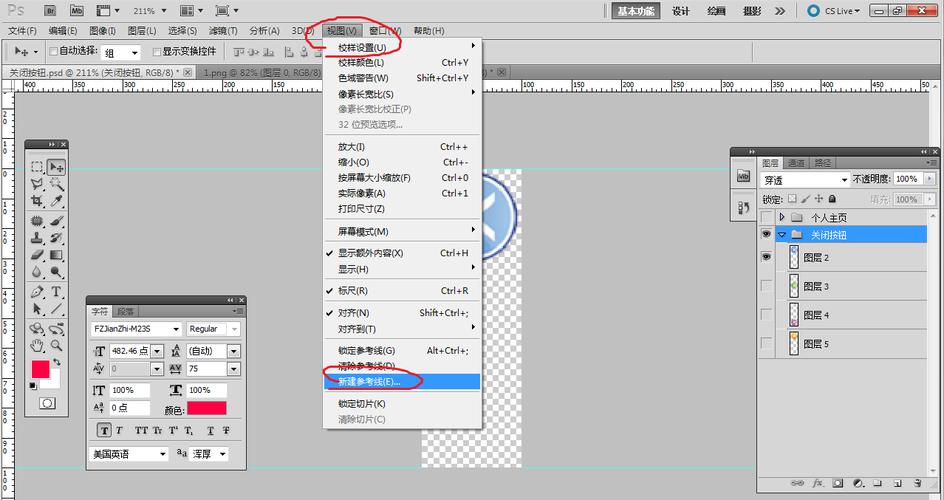Select the Crop tool
Screen dimensions: 944x500
pyautogui.click(x=37, y=201)
